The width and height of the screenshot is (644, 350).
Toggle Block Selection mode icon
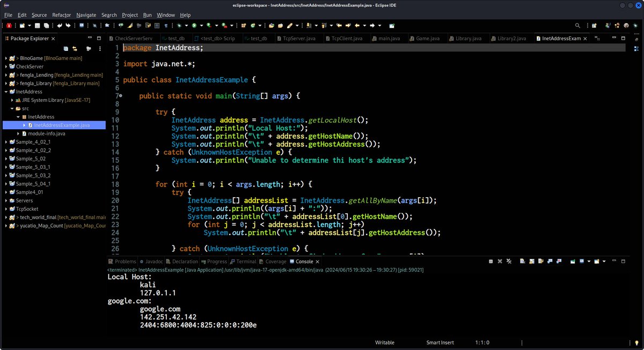pos(157,25)
